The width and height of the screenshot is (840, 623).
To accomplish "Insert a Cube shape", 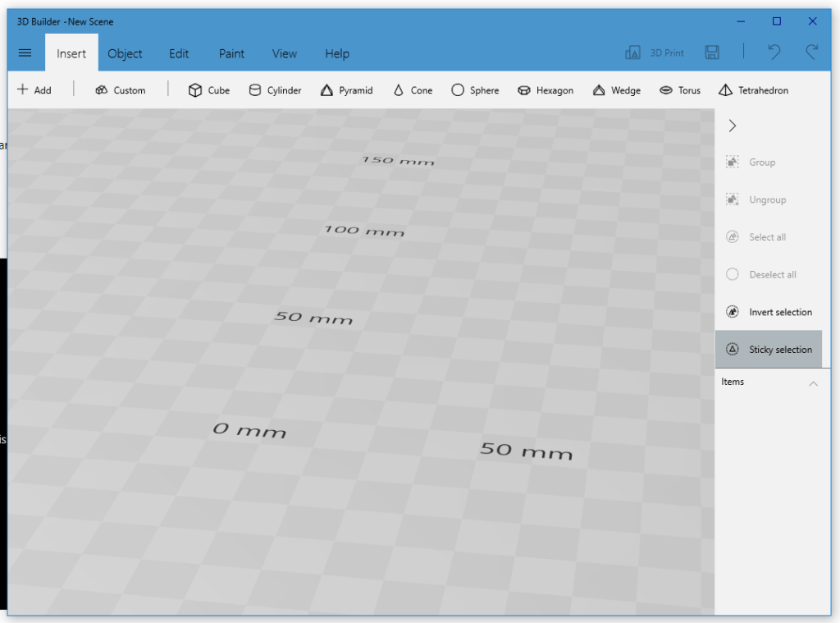I will (x=208, y=90).
